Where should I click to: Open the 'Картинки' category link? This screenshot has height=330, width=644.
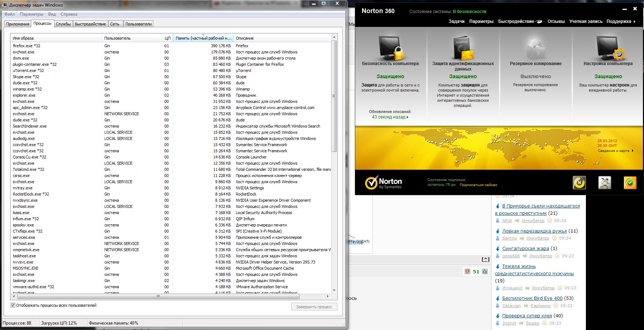[540, 306]
